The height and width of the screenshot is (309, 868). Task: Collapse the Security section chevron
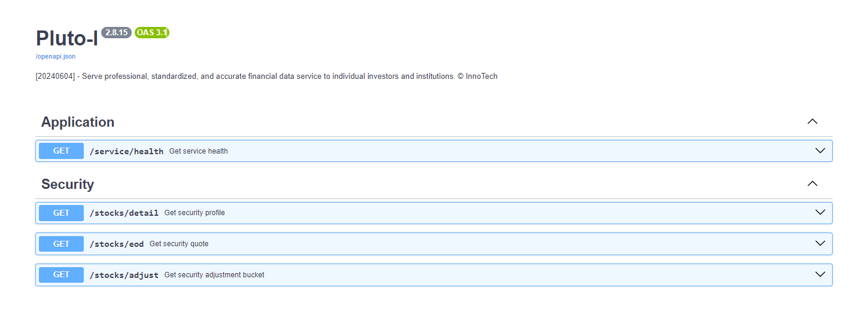click(x=812, y=183)
